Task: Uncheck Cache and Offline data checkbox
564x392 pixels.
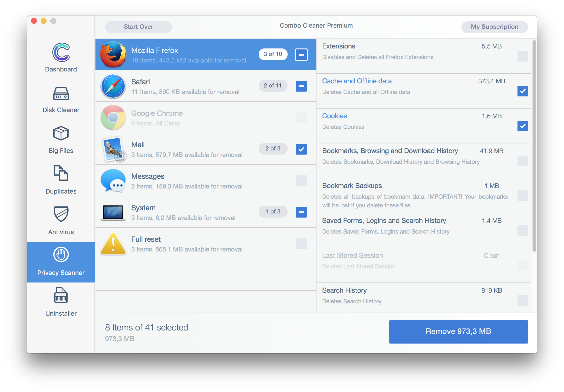Action: 523,91
